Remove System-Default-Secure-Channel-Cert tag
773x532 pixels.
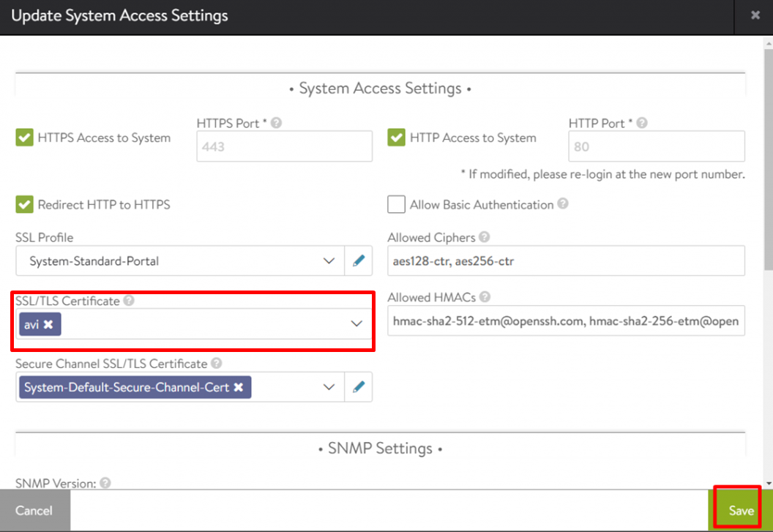coord(239,387)
